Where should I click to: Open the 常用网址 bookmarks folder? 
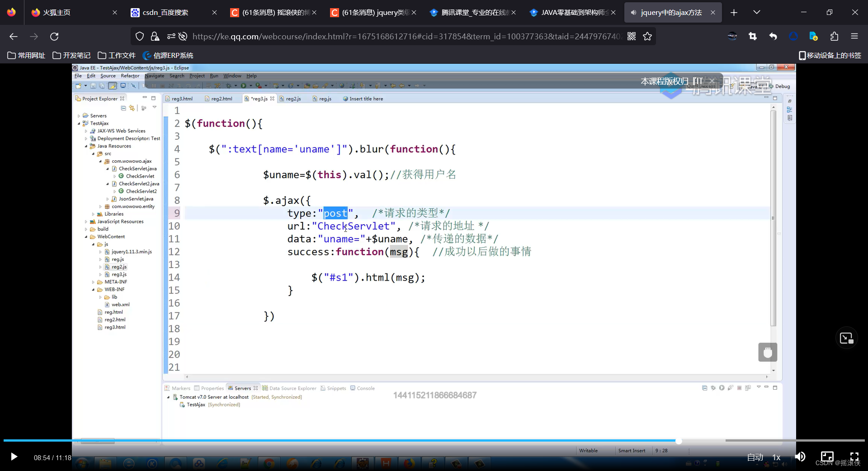pos(26,55)
